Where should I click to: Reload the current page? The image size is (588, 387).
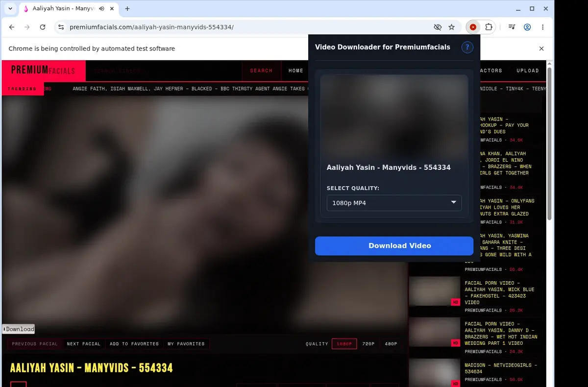click(43, 27)
